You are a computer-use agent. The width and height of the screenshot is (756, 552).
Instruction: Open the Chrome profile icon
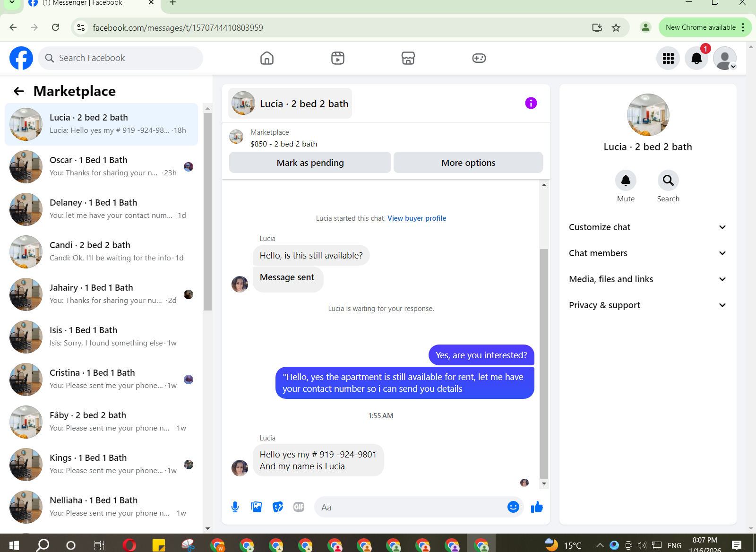(x=645, y=27)
